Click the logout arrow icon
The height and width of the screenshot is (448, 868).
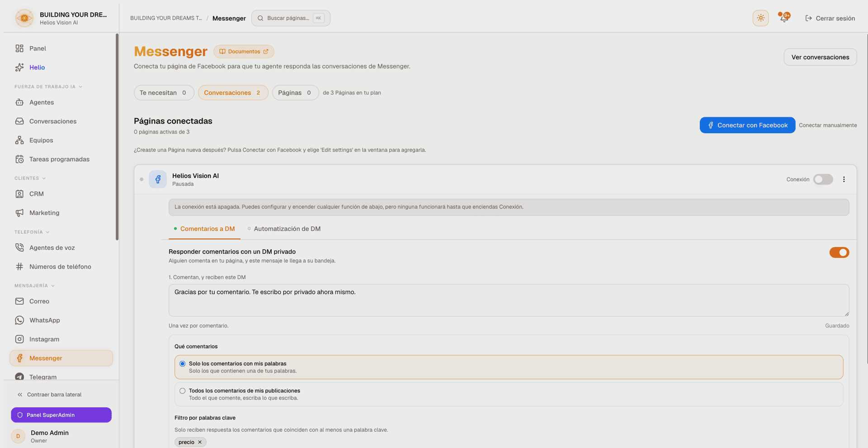coord(809,19)
